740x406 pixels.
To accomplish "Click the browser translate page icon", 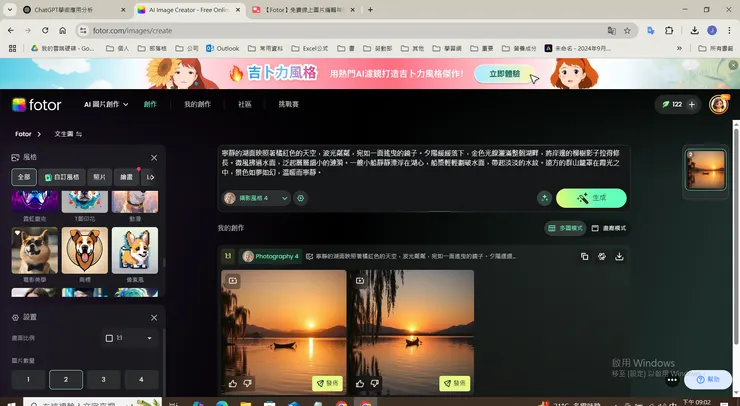I will (x=612, y=31).
